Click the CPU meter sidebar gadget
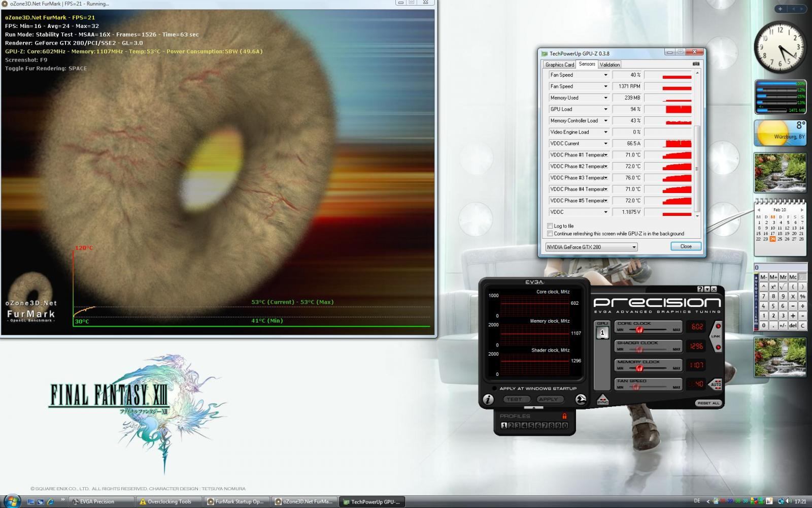Screen dimensions: 812x508 (x=780, y=97)
